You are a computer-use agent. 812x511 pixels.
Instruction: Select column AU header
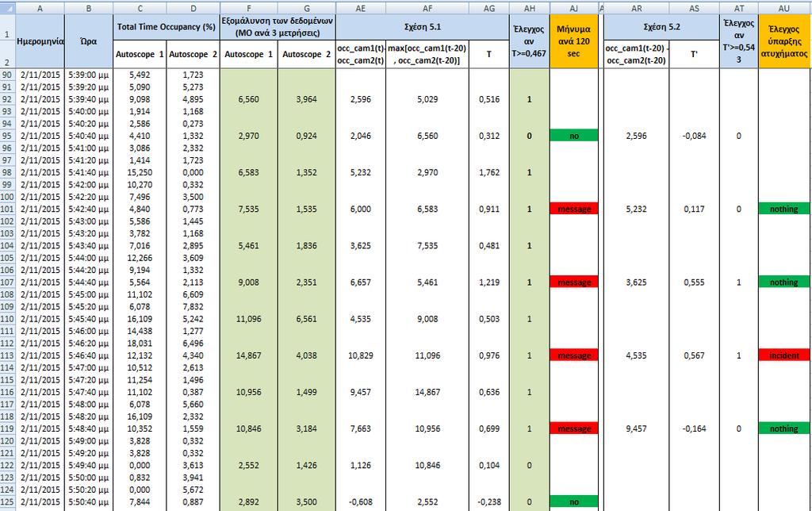[x=784, y=8]
